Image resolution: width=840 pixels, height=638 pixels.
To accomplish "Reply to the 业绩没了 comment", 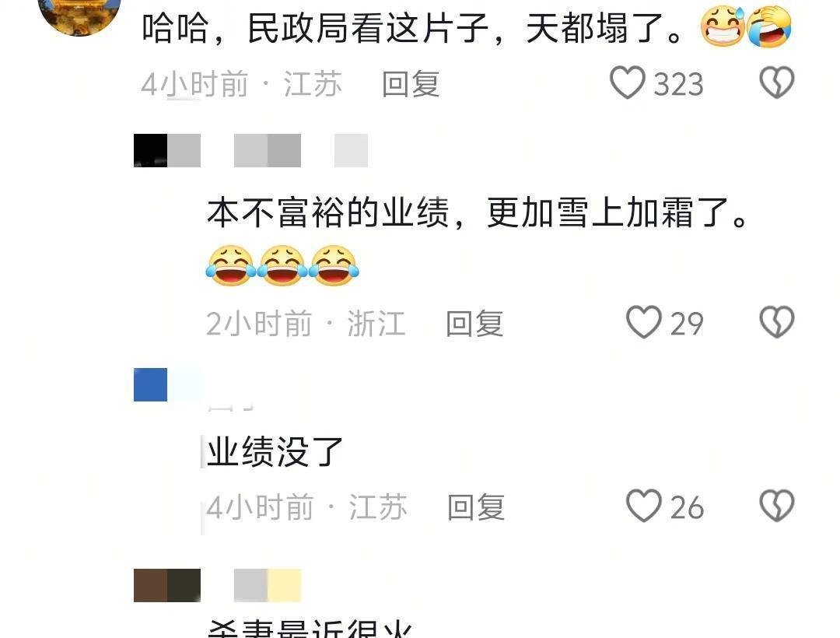I will tap(476, 507).
